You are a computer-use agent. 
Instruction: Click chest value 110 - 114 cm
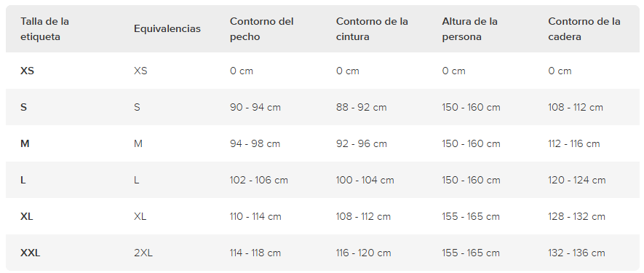coord(255,216)
